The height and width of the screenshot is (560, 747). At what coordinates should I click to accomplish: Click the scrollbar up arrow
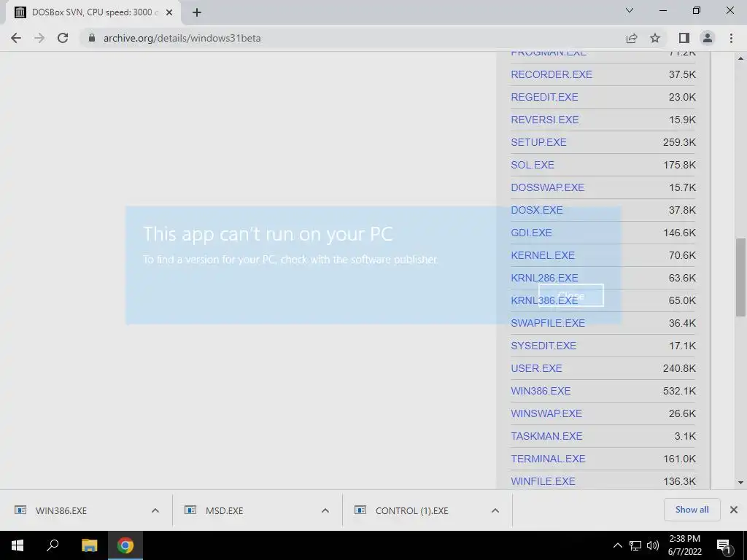(740, 58)
